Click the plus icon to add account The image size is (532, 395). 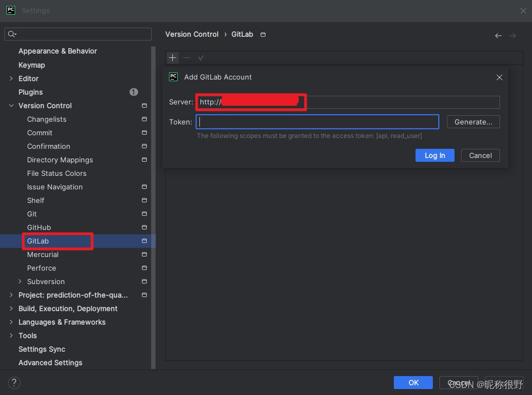click(173, 58)
